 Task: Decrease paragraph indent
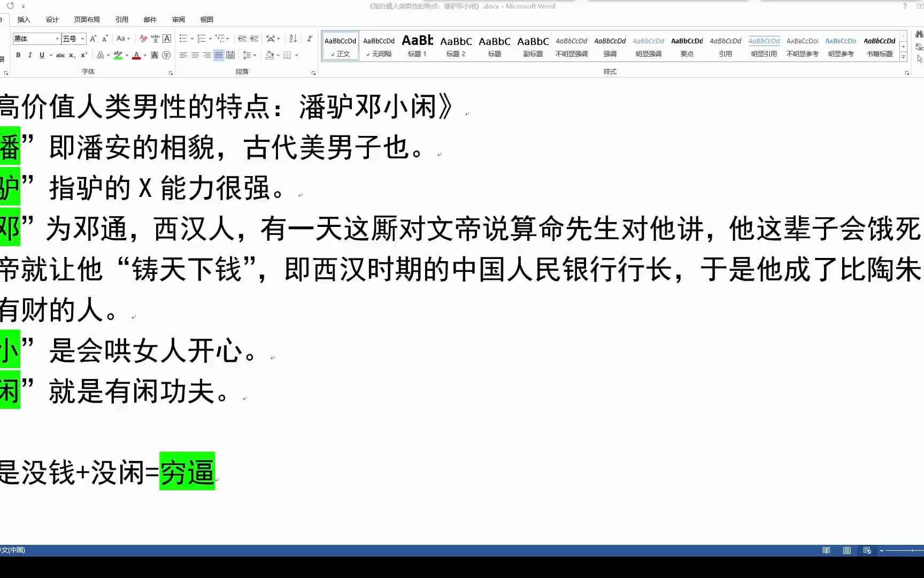click(x=242, y=39)
